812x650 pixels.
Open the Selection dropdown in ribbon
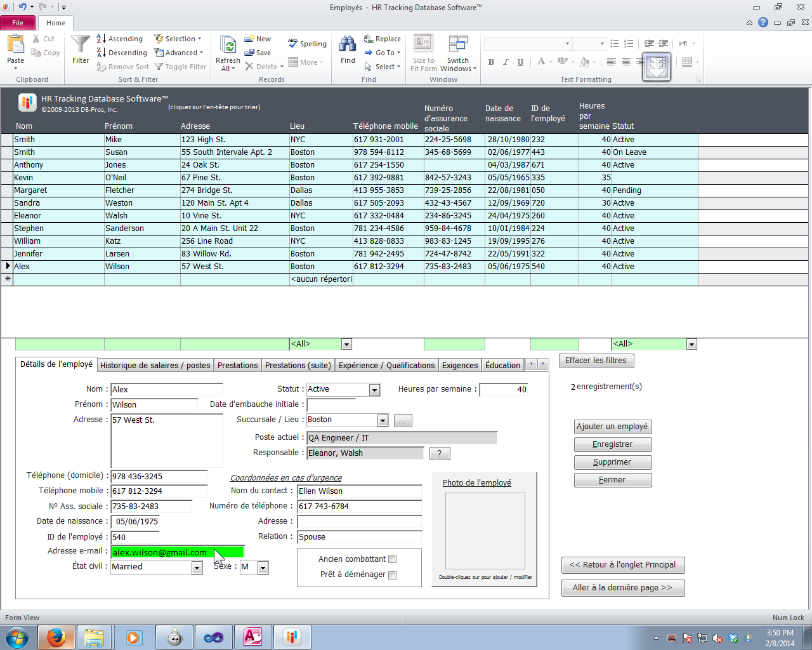tap(178, 39)
